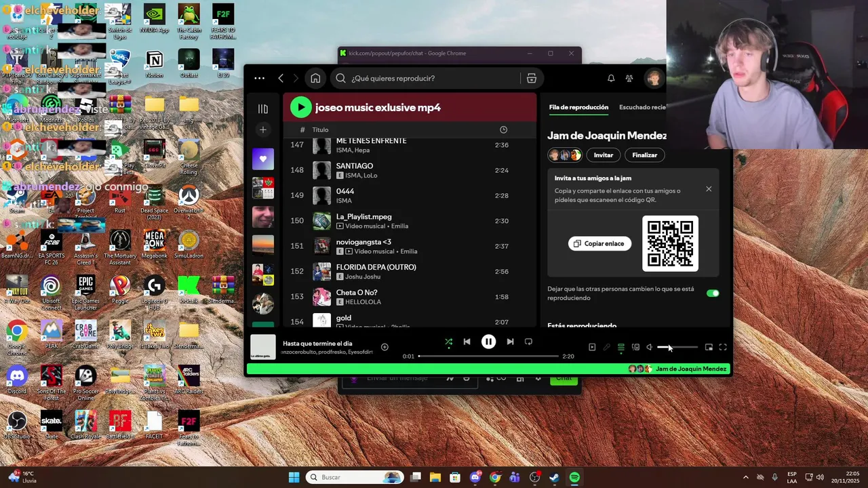Open File Explorer from the taskbar
868x488 pixels.
click(435, 477)
